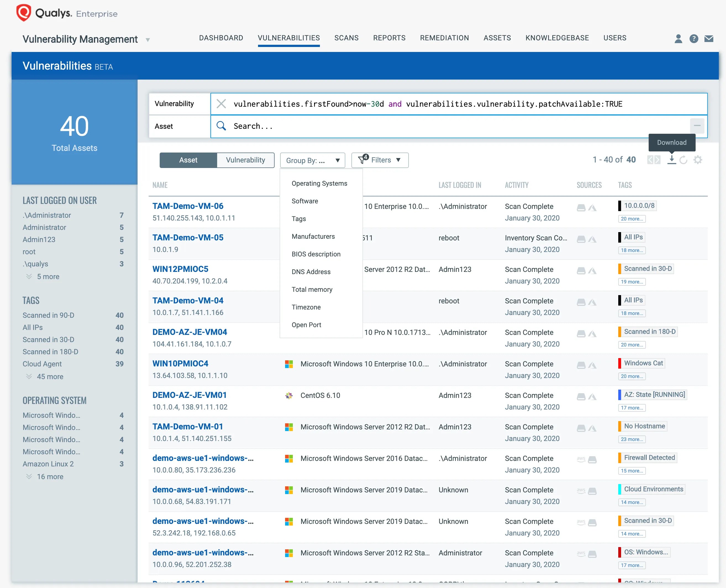Click the Azure source icon on TAM-Demo-VM-06

click(x=593, y=207)
